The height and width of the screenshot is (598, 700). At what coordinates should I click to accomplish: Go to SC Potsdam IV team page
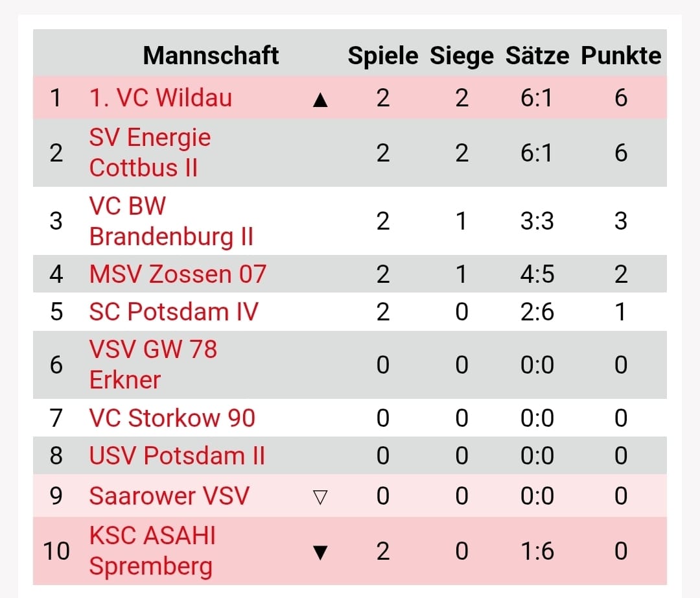(x=174, y=311)
